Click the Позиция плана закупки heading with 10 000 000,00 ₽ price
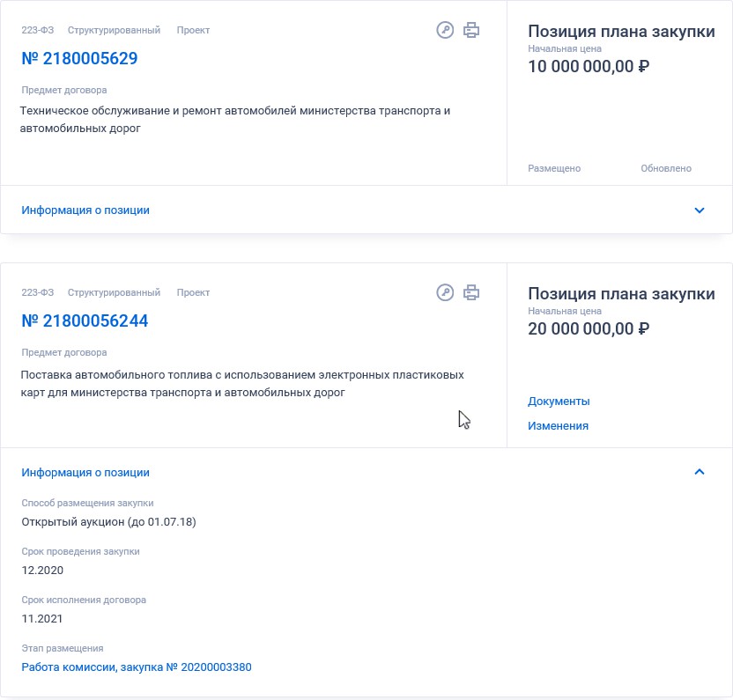This screenshot has width=733, height=700. 621,32
